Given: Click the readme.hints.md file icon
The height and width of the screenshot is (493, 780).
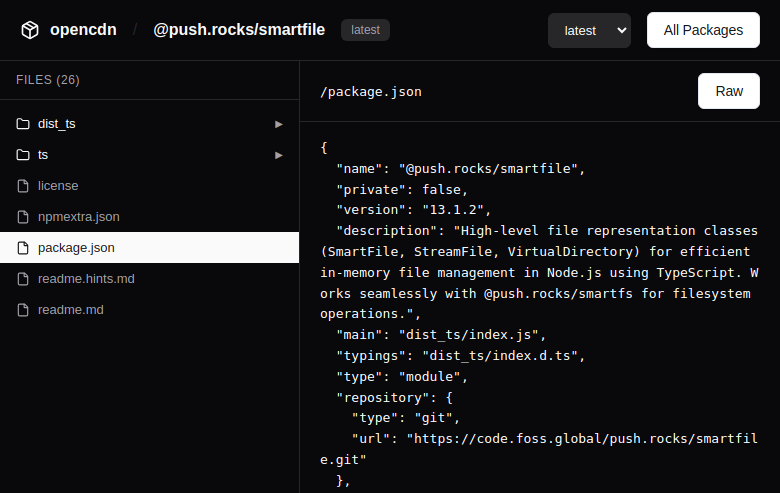Looking at the screenshot, I should tap(23, 279).
